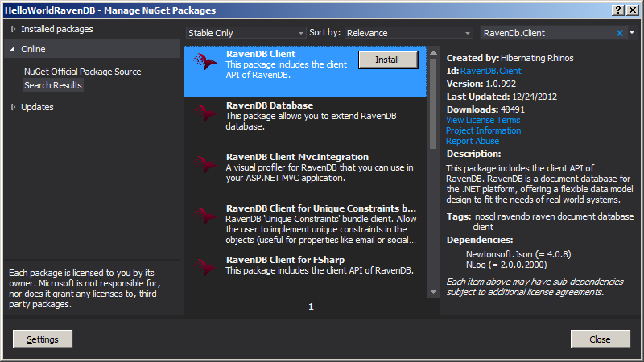Viewport: 644px width, 362px height.
Task: Open the Stable Only filter dropdown
Action: pyautogui.click(x=246, y=33)
